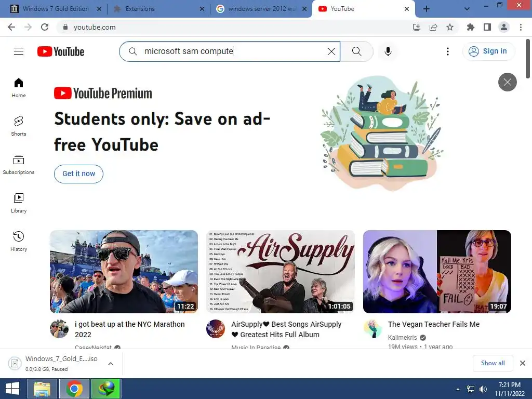
Task: Close the downloads bar
Action: click(523, 363)
